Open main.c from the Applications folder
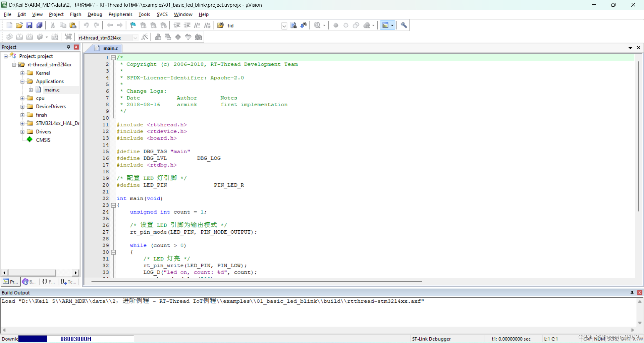This screenshot has width=644, height=343. point(52,90)
